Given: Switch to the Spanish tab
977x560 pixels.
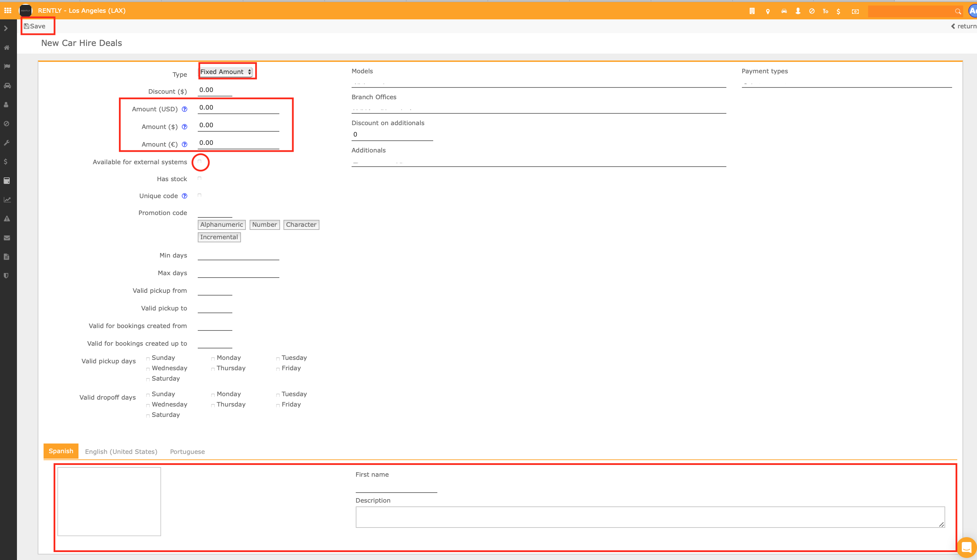Looking at the screenshot, I should (61, 451).
